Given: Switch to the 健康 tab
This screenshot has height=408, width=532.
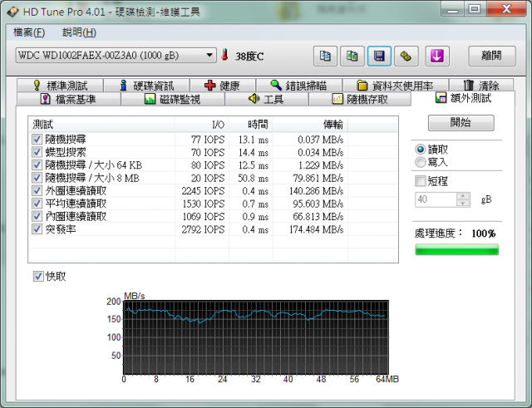Looking at the screenshot, I should click(x=223, y=86).
